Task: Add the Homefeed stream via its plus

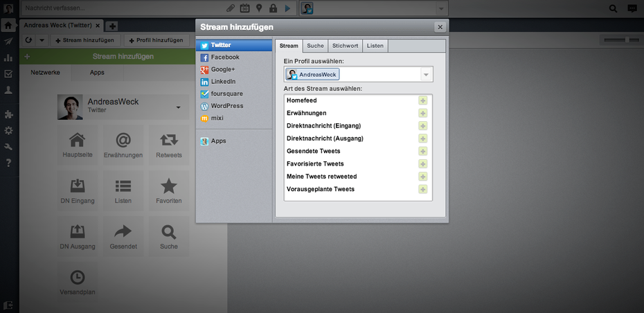Action: point(422,100)
